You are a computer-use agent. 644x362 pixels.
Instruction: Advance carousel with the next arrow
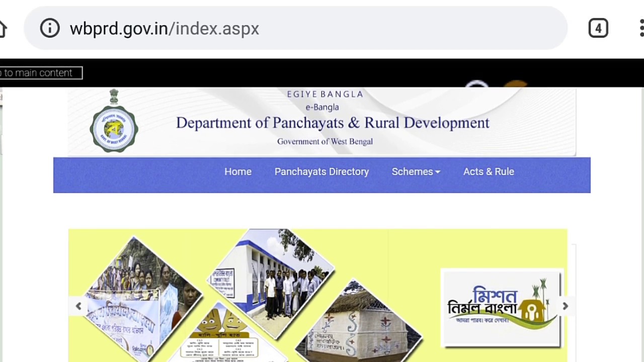pyautogui.click(x=565, y=306)
